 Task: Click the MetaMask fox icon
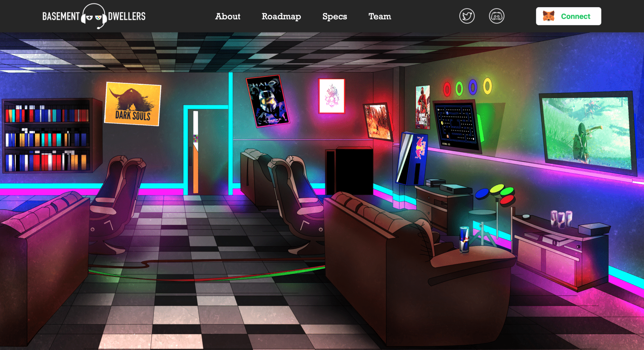pyautogui.click(x=548, y=16)
